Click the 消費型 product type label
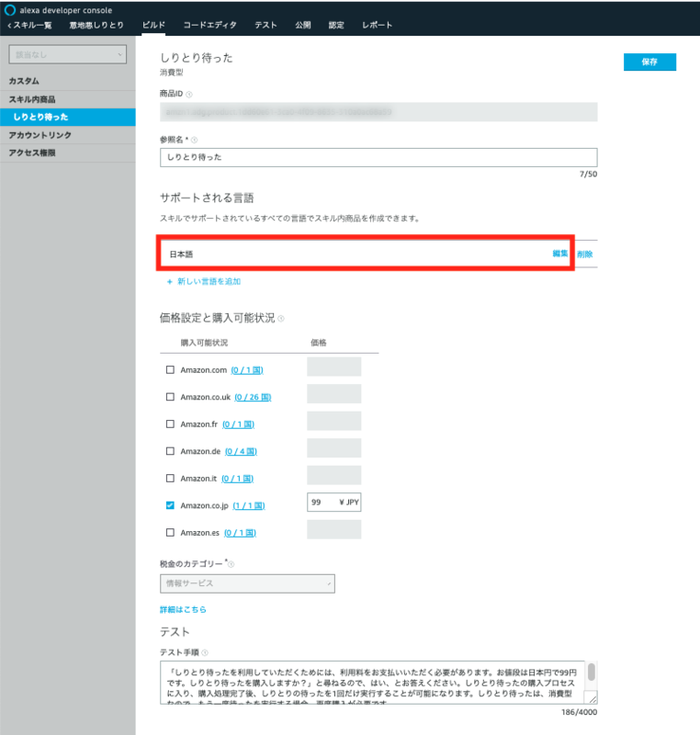 (172, 73)
